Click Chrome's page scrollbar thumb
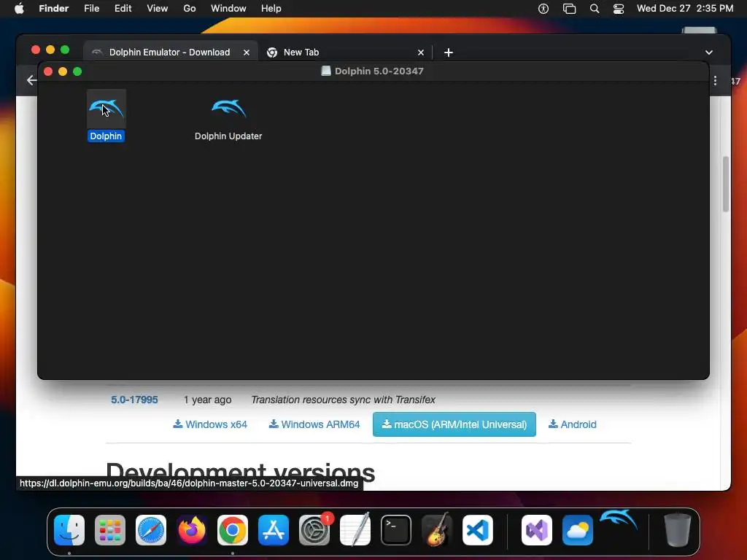Screen dimensions: 747x560 coord(726,184)
